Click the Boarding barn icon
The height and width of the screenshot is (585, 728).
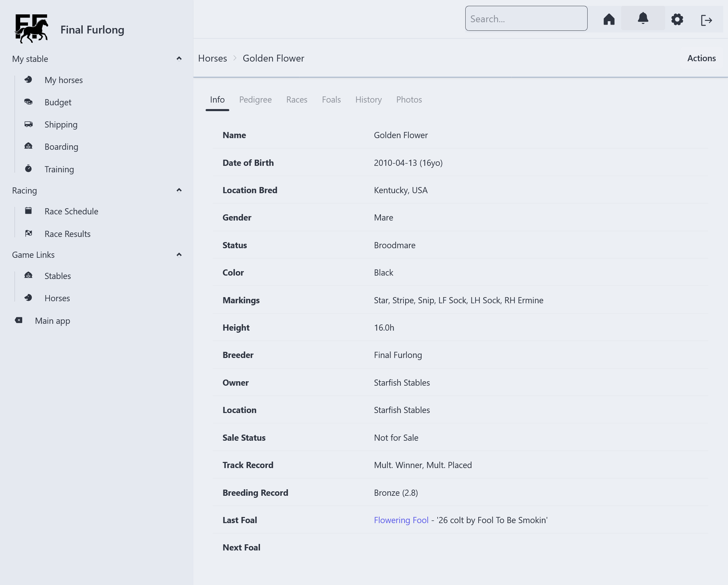click(28, 146)
